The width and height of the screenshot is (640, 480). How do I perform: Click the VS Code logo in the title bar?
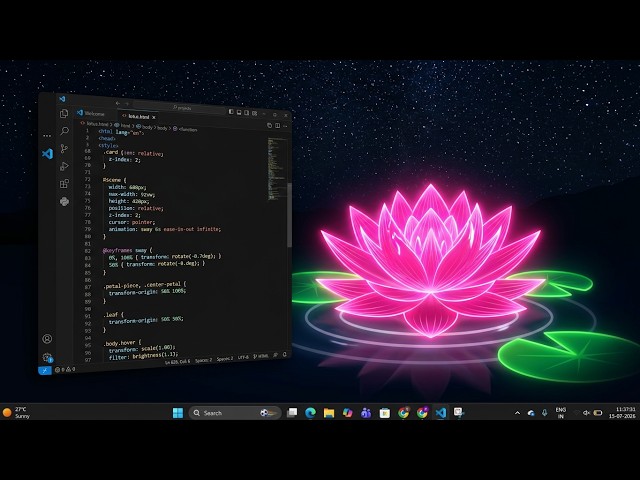click(x=62, y=98)
